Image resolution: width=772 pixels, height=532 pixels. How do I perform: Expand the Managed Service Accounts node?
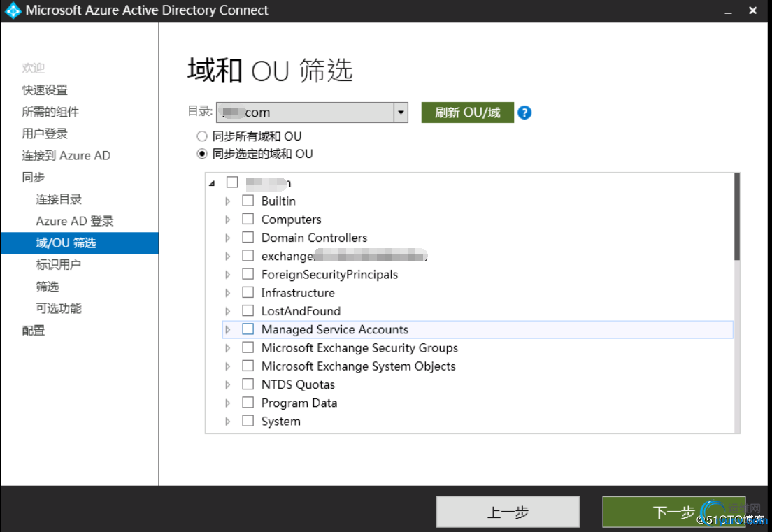227,330
